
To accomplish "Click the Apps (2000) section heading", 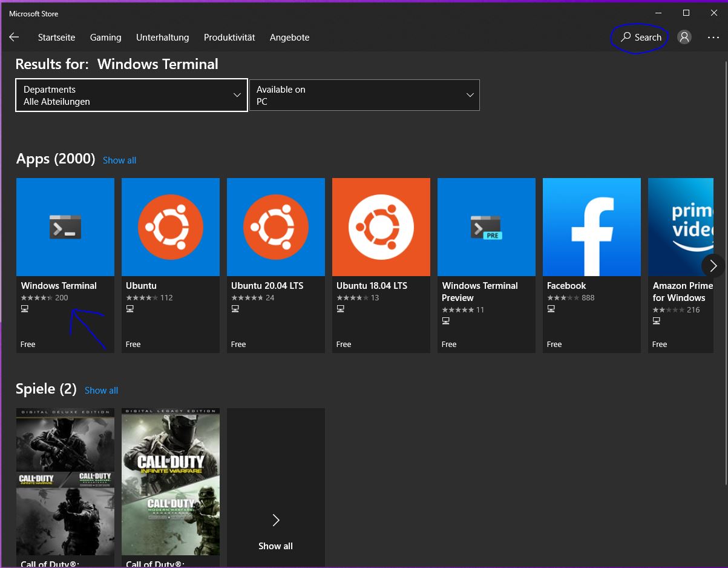I will [x=56, y=159].
